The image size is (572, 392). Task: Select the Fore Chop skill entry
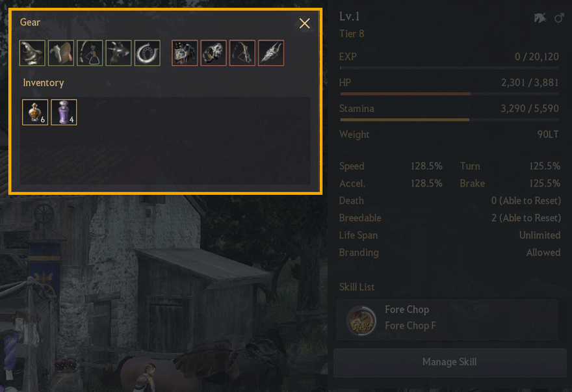click(447, 320)
